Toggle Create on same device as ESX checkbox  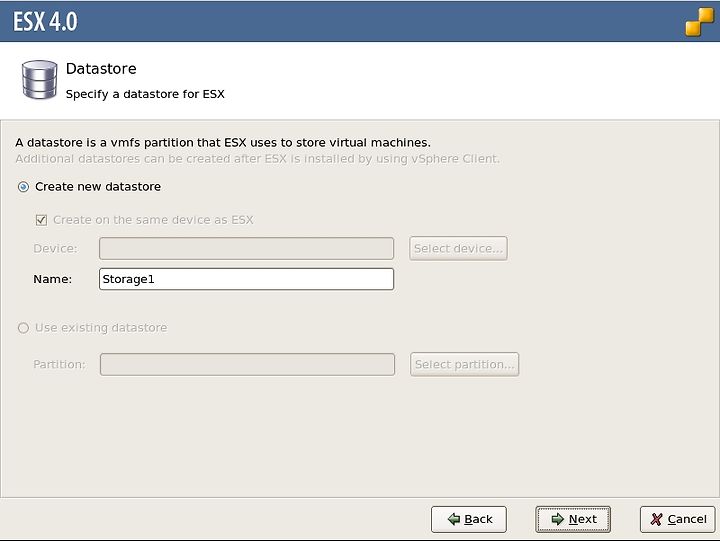click(41, 220)
